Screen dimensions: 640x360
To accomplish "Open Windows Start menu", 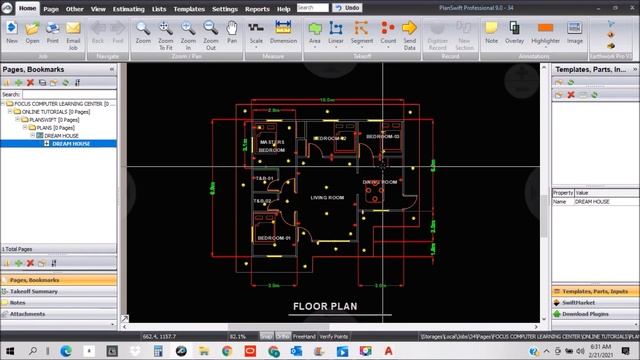I will tap(10, 351).
